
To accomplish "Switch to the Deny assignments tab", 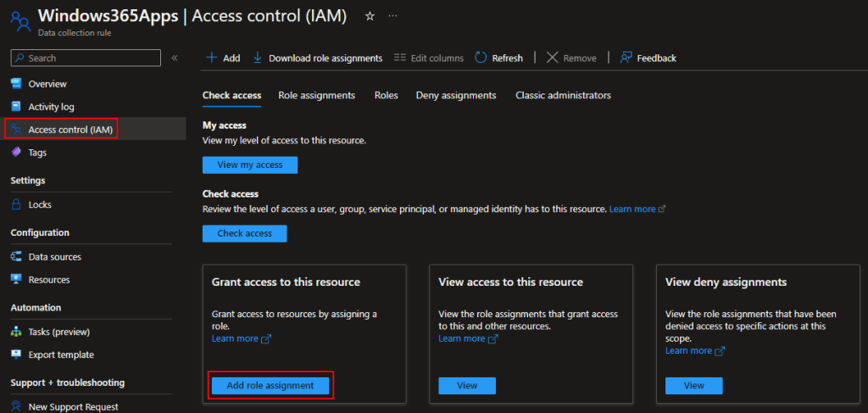I will tap(455, 95).
